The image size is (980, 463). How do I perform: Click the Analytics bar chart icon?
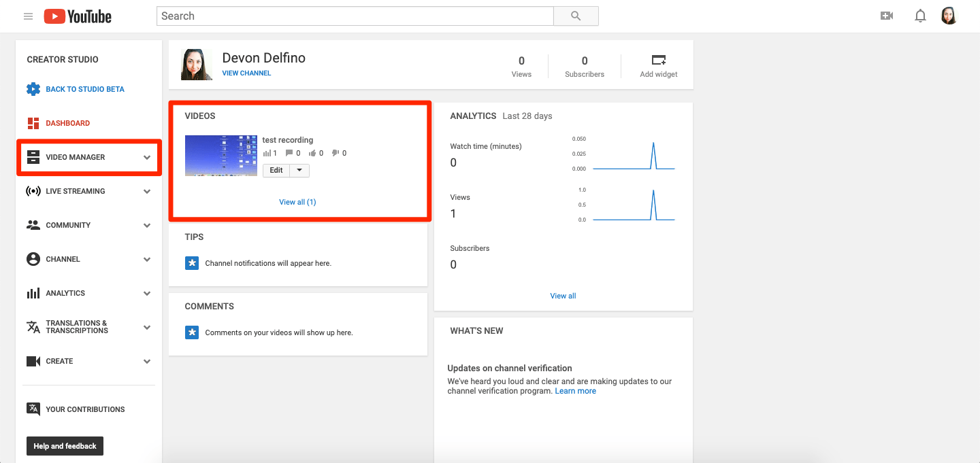pos(33,293)
